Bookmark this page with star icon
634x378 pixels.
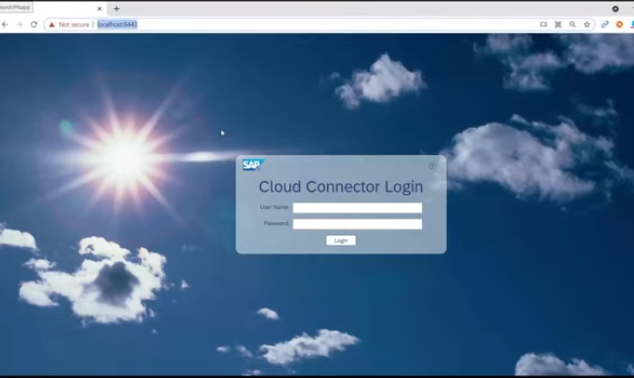click(x=587, y=25)
